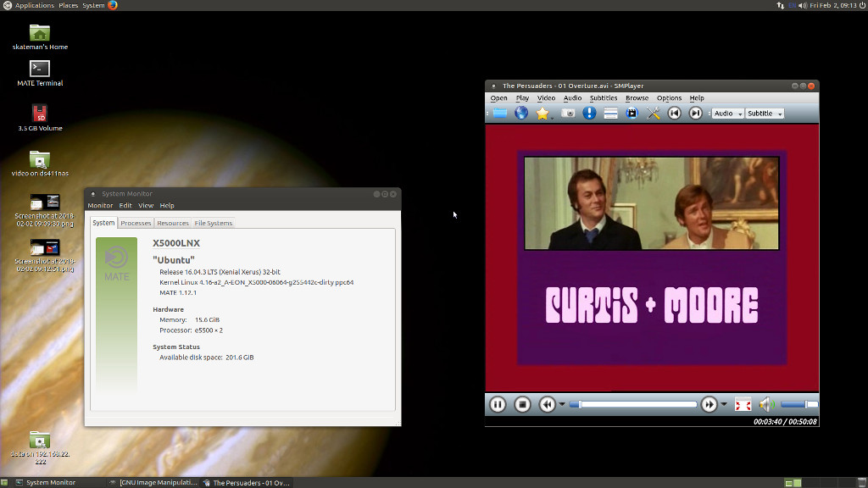868x488 pixels.
Task: Select the video on ds411nas folder
Action: pos(40,164)
